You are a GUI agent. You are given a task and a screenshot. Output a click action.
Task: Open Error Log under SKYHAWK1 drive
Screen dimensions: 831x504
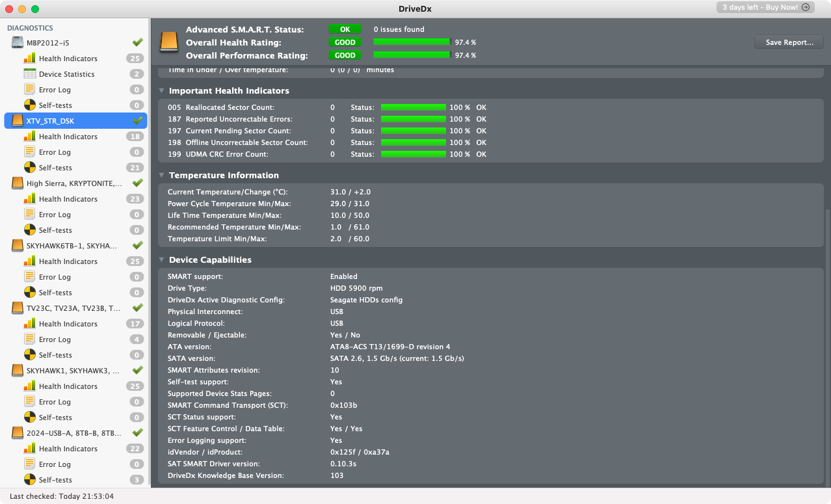pyautogui.click(x=55, y=402)
